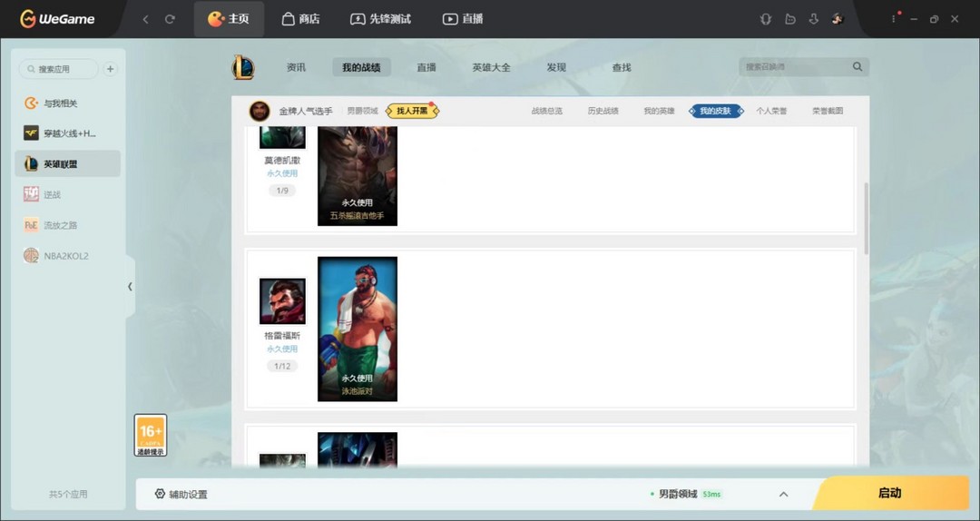This screenshot has width=980, height=521.
Task: Click the 男爵领域 server label next to the summoner name
Action: point(362,111)
